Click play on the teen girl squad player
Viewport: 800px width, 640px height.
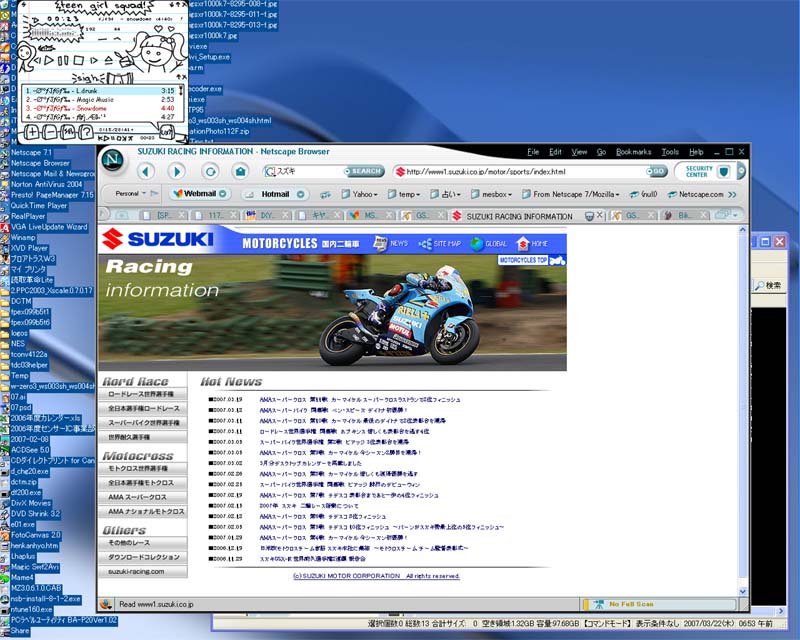click(x=48, y=60)
